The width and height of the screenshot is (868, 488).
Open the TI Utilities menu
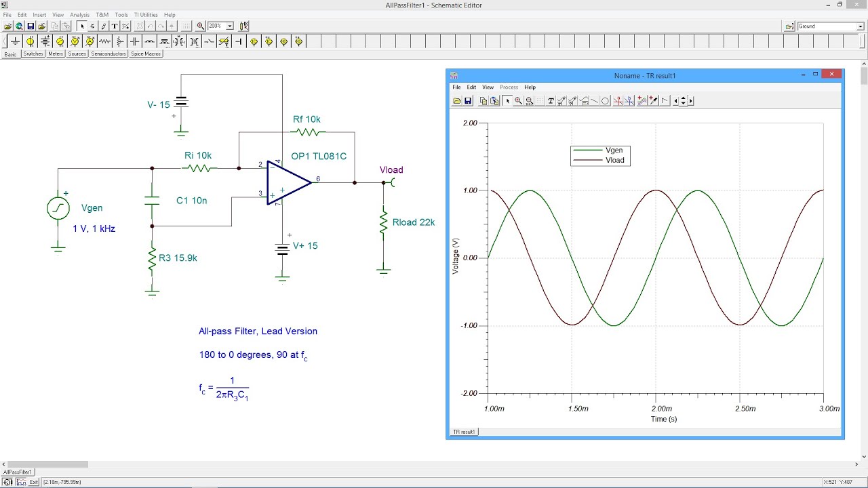(x=146, y=15)
